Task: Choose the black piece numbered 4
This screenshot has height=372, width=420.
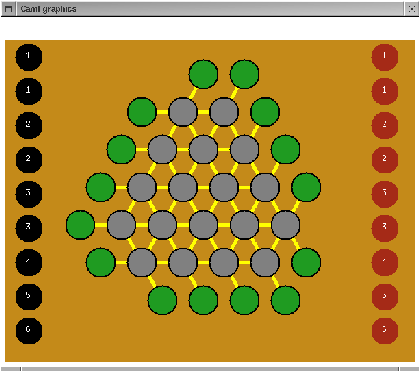Action: pos(29,262)
